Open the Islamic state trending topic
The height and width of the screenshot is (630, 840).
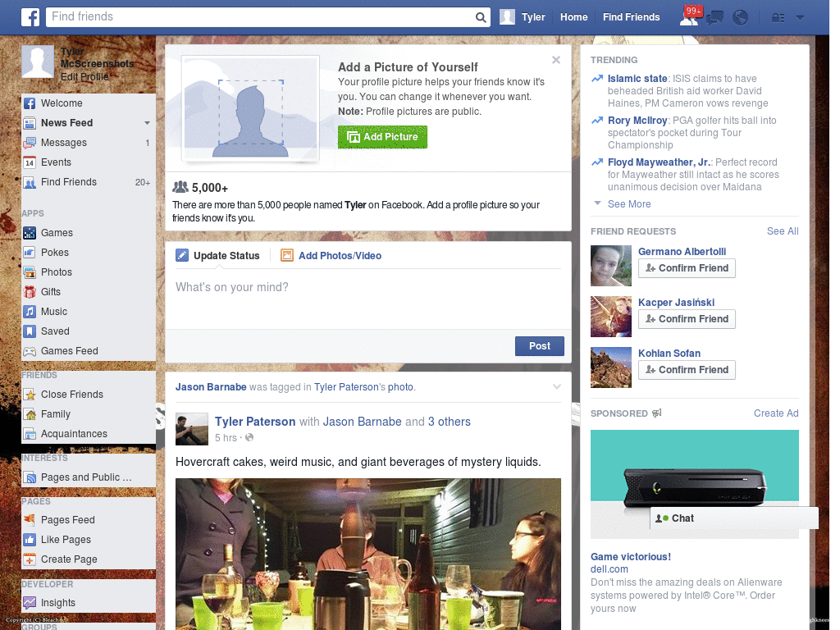(637, 78)
